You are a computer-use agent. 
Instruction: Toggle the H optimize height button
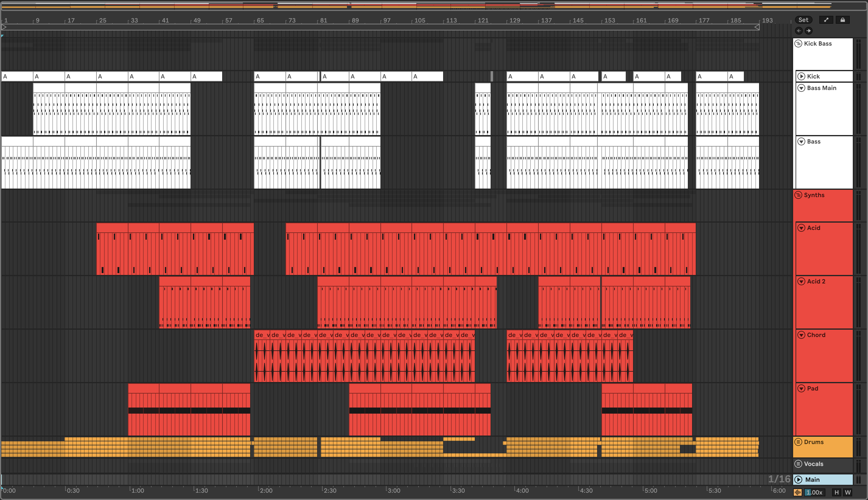(837, 492)
